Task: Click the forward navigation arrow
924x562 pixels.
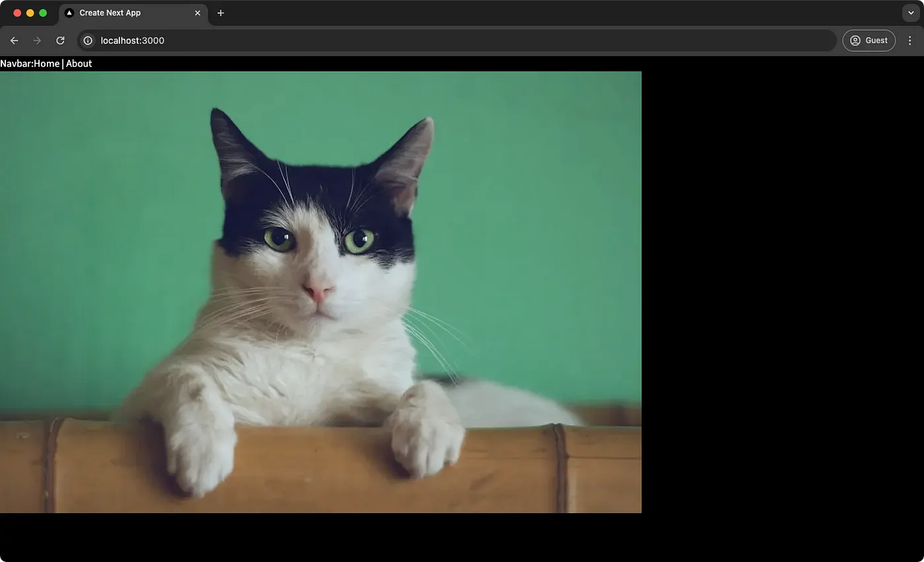Action: click(x=37, y=40)
